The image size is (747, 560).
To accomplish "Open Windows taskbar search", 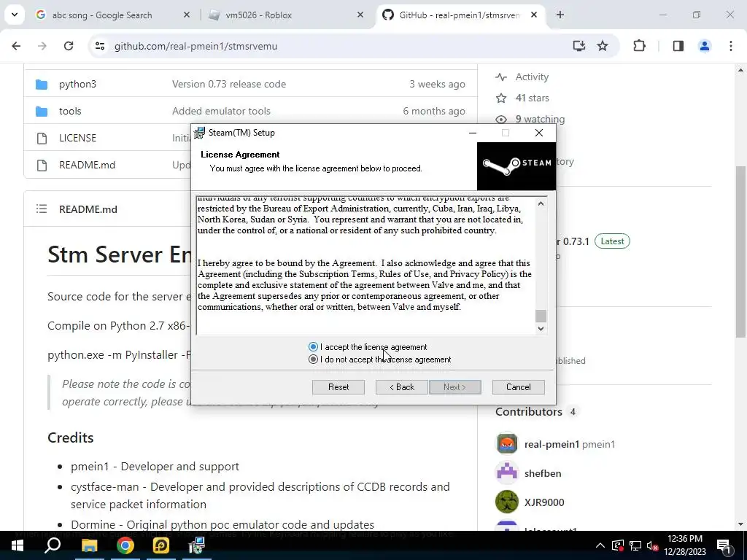I will coord(53,545).
